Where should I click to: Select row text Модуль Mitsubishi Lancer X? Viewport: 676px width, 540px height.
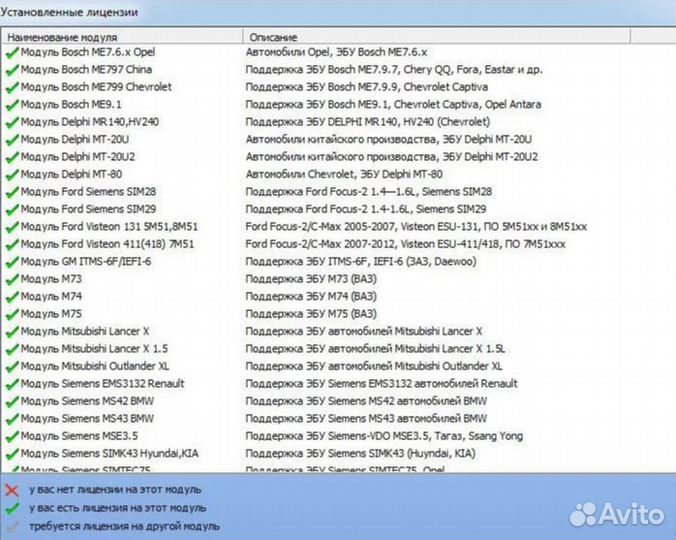coord(85,331)
